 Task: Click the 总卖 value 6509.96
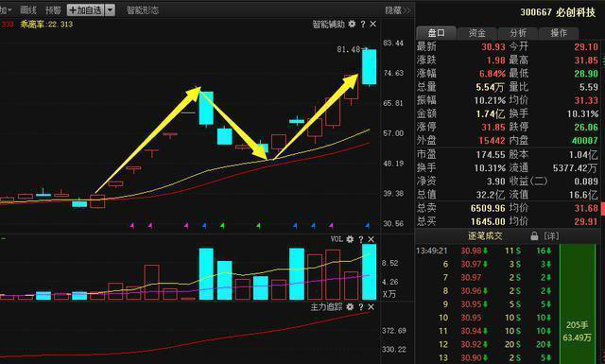488,208
